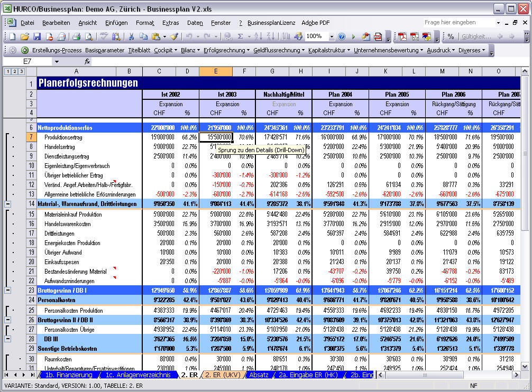Paste with the clipboard icon

point(156,36)
